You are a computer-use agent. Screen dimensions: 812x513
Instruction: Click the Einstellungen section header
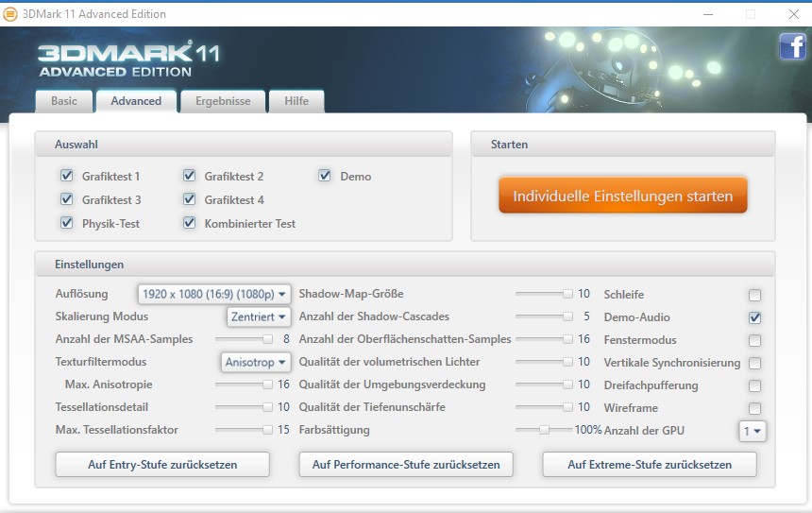[x=405, y=265]
